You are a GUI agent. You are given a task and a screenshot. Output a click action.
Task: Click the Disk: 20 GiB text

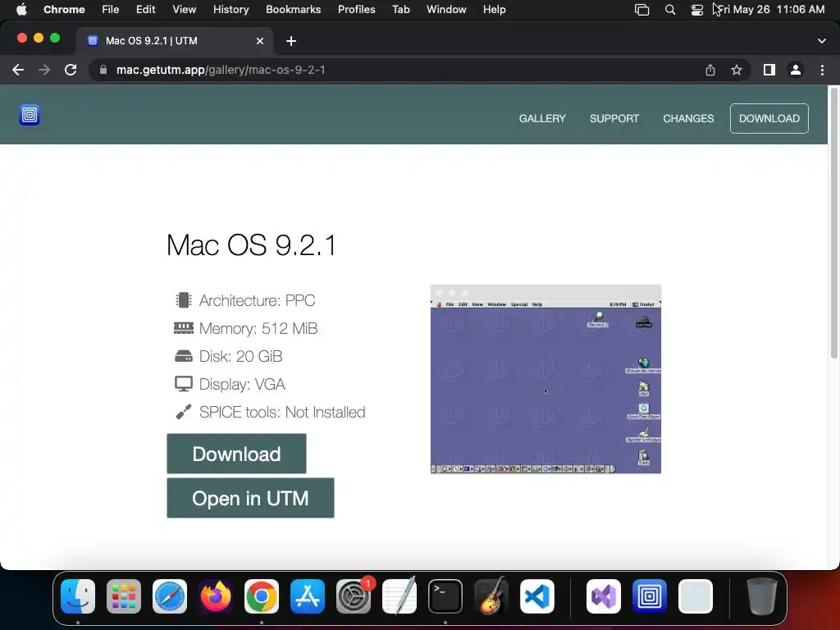(x=240, y=356)
